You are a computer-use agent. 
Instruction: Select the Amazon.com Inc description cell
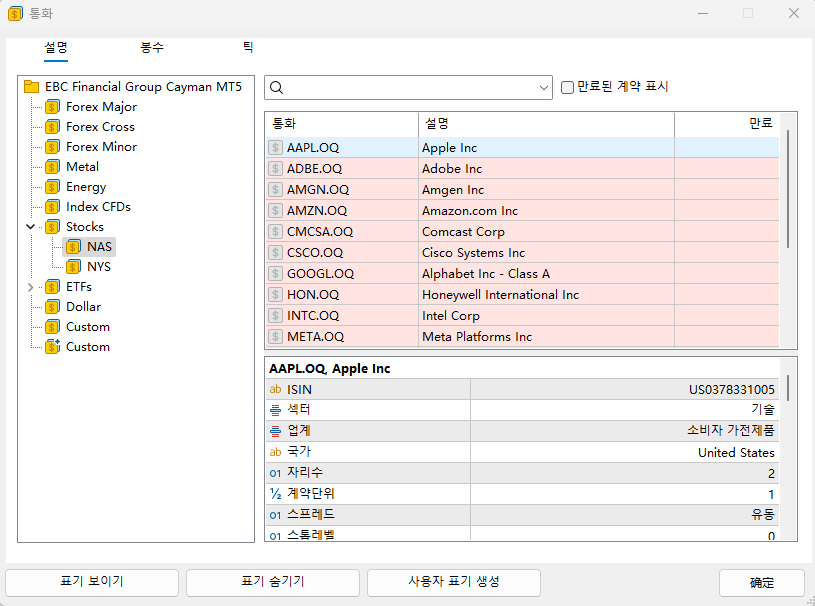click(546, 210)
